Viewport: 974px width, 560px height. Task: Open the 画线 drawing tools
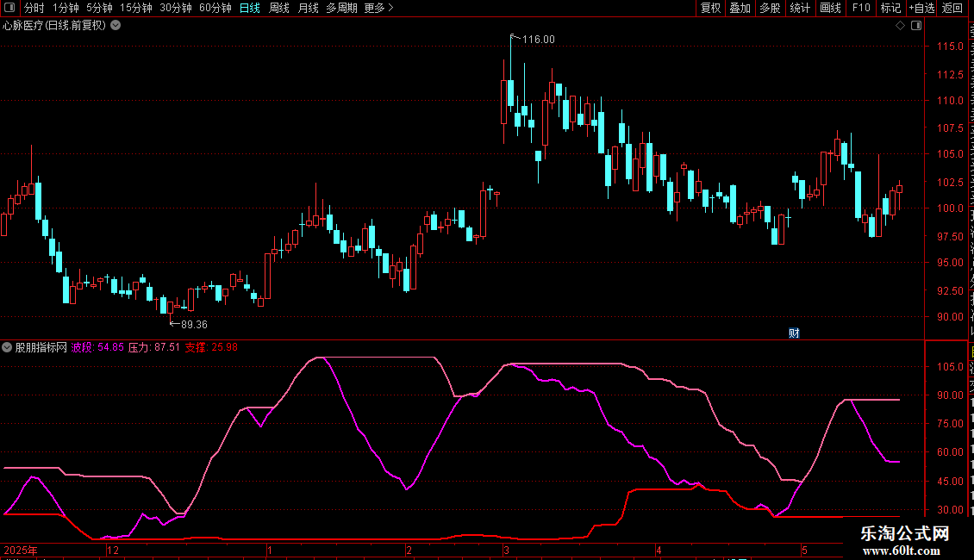[x=830, y=8]
